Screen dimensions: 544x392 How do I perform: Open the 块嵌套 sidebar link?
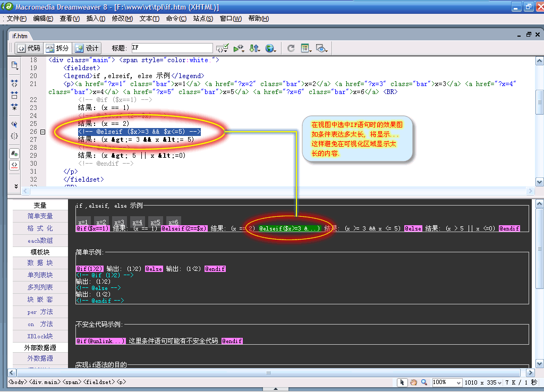click(40, 300)
